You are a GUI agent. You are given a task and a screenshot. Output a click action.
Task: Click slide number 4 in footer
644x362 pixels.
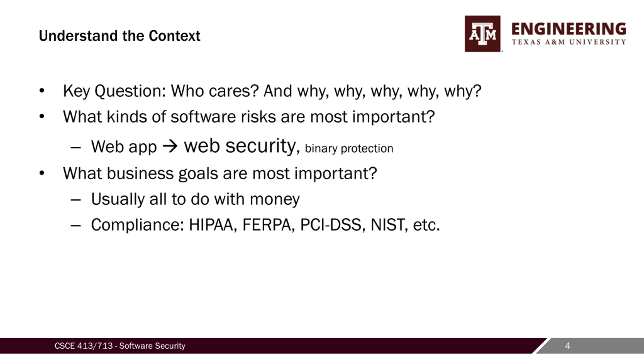(568, 346)
